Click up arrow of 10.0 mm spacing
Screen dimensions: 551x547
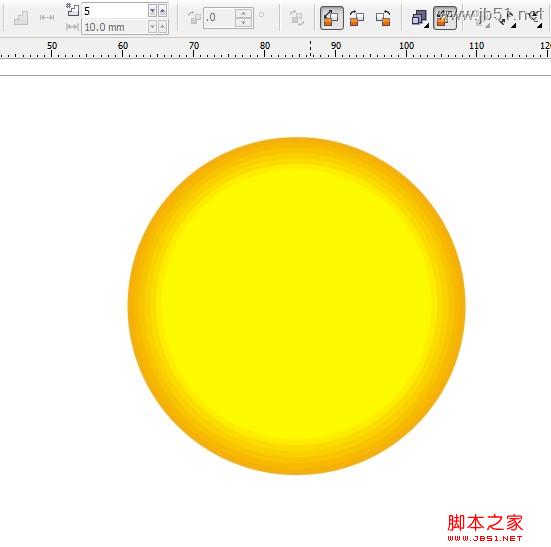(x=162, y=27)
